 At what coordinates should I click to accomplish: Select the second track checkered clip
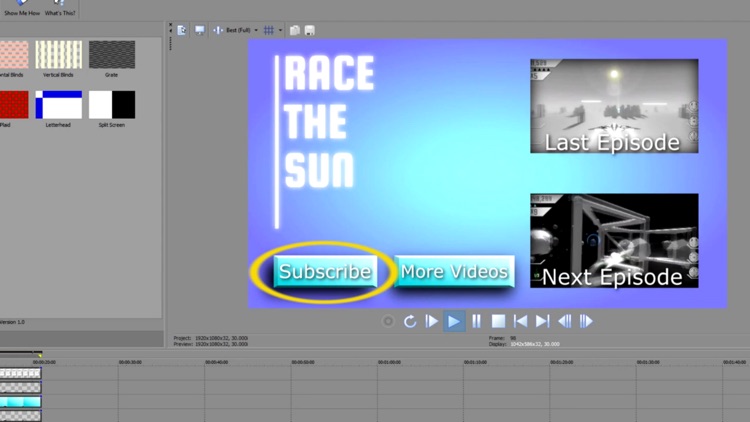tap(21, 388)
